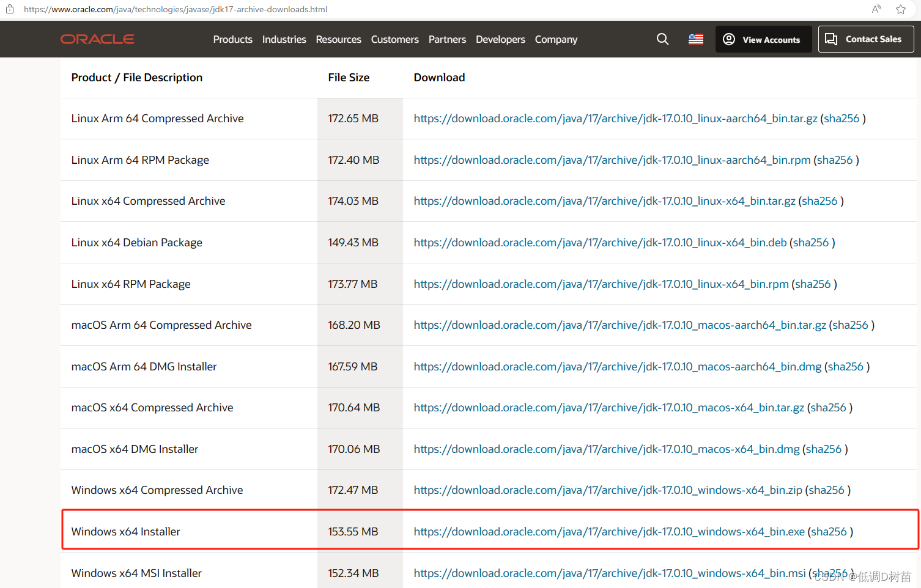Viewport: 921px width, 588px height.
Task: Click the Oracle logo
Action: pyautogui.click(x=97, y=39)
